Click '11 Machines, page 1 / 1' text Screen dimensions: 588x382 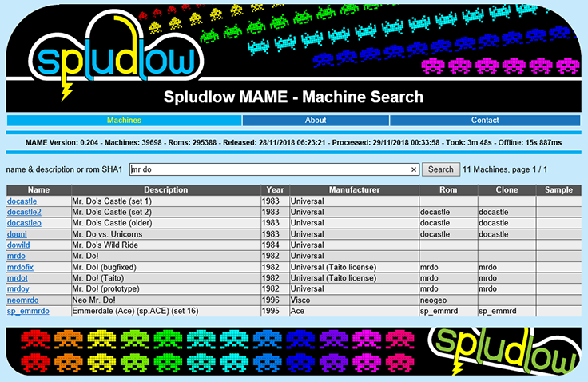505,169
